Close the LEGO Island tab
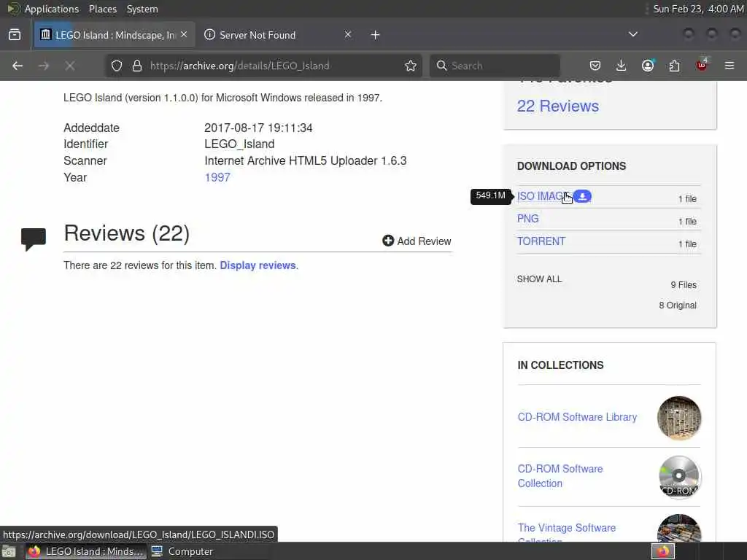Screen dimensions: 747x560 coord(184,34)
